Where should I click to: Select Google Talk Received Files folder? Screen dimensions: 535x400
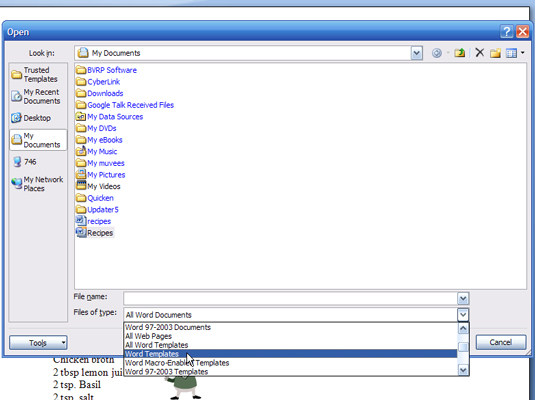tap(125, 105)
